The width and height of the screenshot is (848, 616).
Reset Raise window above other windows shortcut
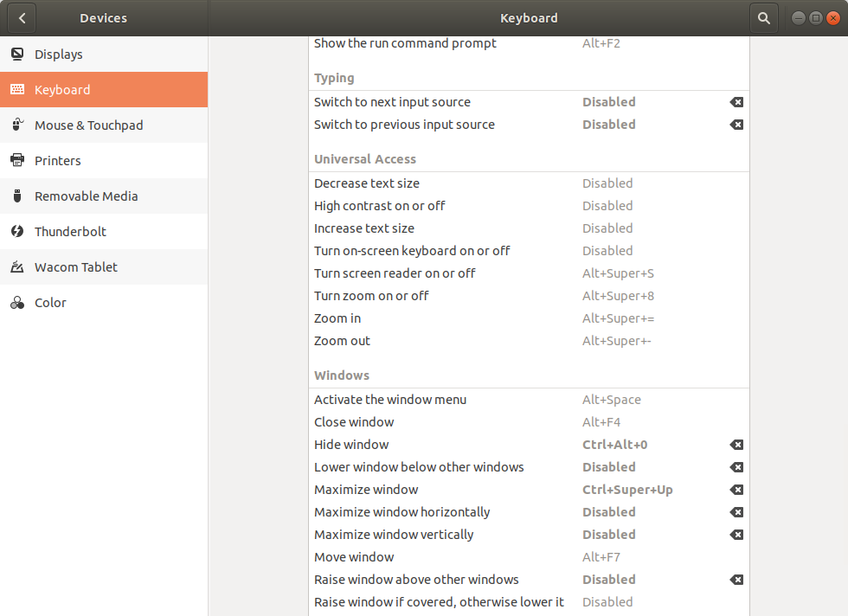(x=736, y=580)
